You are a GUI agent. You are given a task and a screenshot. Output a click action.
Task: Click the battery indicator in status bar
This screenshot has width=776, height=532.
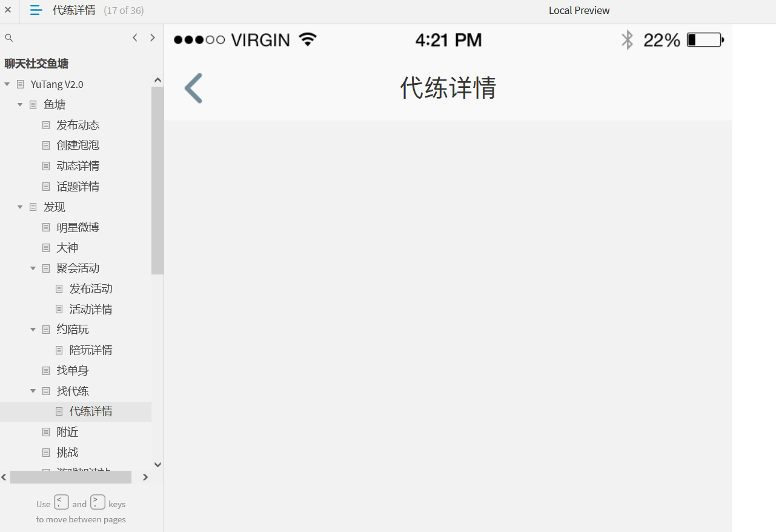click(706, 40)
